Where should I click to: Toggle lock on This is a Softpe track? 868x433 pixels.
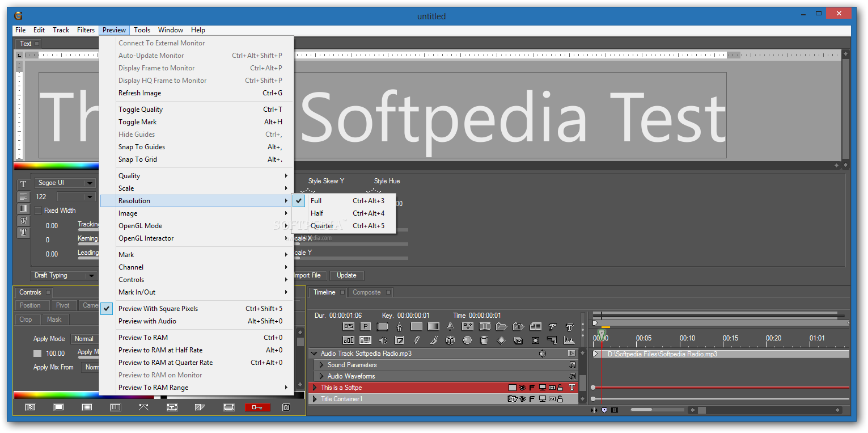560,388
